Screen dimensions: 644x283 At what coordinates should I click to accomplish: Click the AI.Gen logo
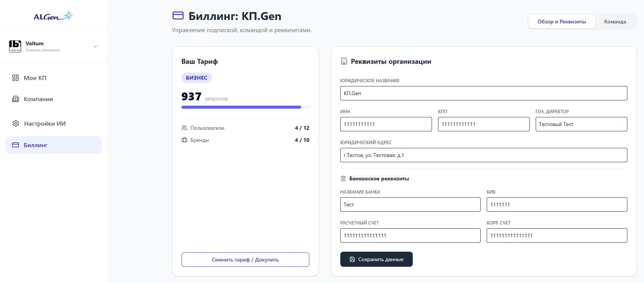(54, 16)
